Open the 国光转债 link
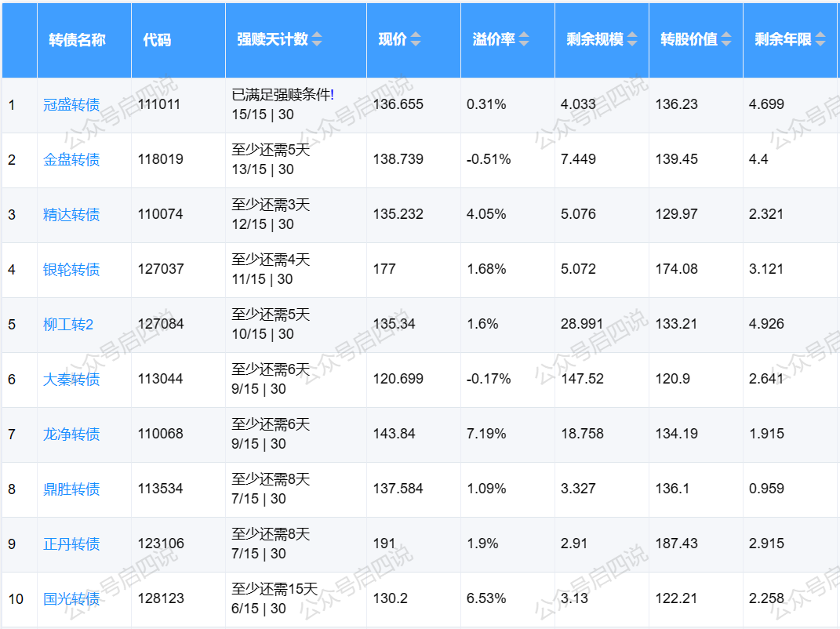840x629 pixels. 71,598
